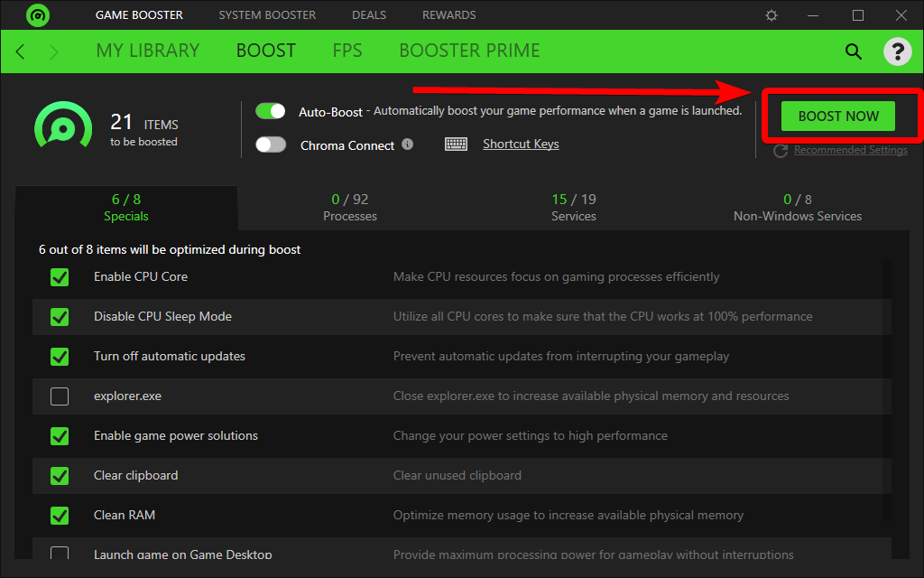Screen dimensions: 924x578
Task: Click 'Optimize memory usage' description text
Action: (568, 515)
